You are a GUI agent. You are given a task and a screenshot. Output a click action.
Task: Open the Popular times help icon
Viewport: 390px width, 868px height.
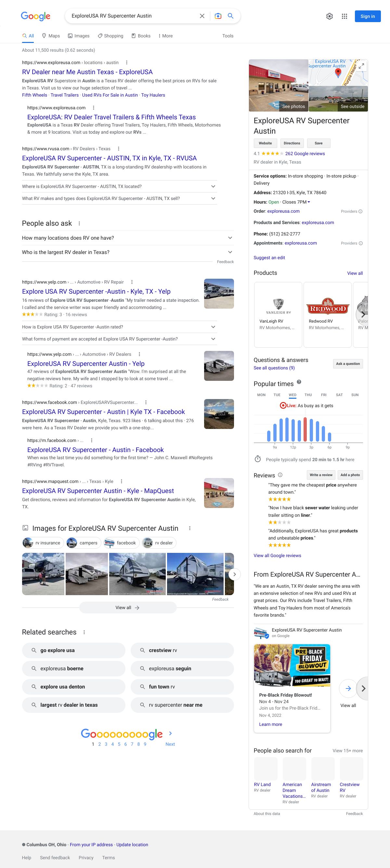point(299,382)
